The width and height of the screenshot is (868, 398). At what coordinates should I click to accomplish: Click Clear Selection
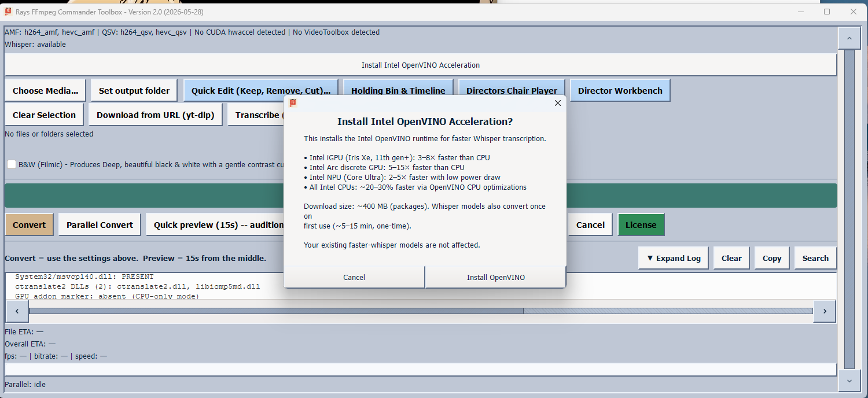click(x=44, y=115)
